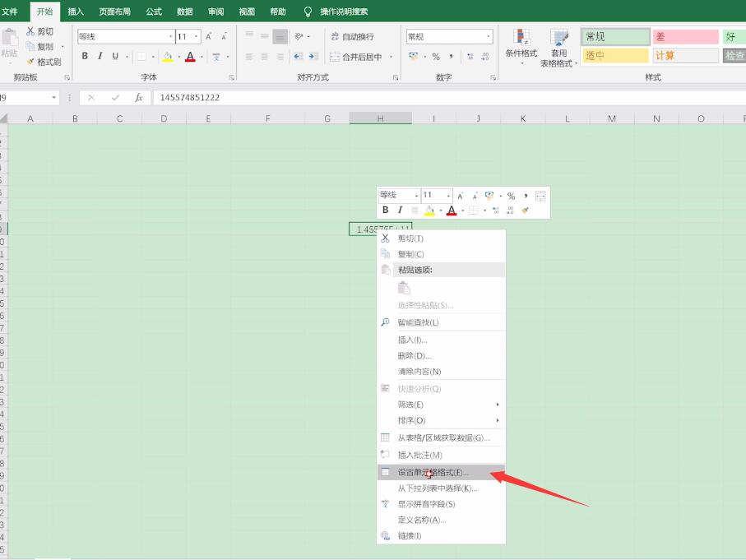Click the formula bar showing 145574851222
Viewport: 746px width, 560px height.
(x=447, y=98)
